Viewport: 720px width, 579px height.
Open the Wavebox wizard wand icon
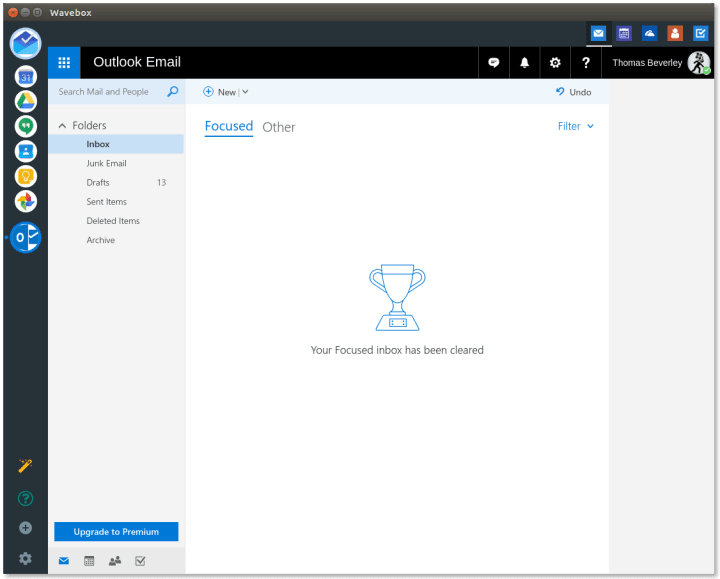25,466
